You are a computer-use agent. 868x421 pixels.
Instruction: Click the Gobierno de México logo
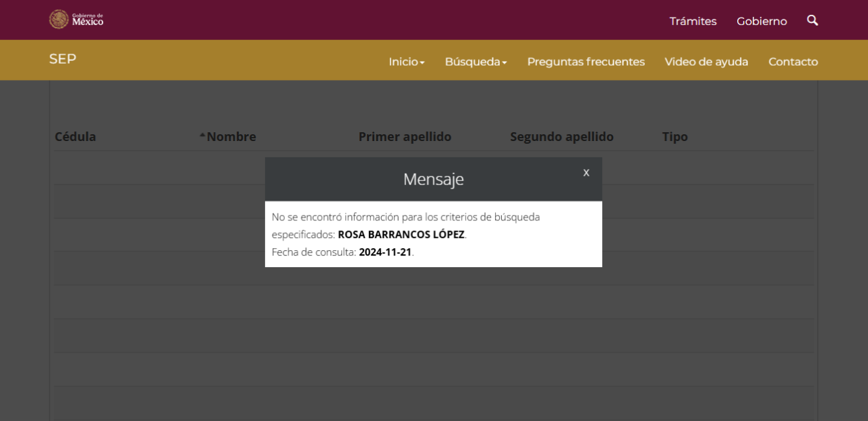click(77, 20)
